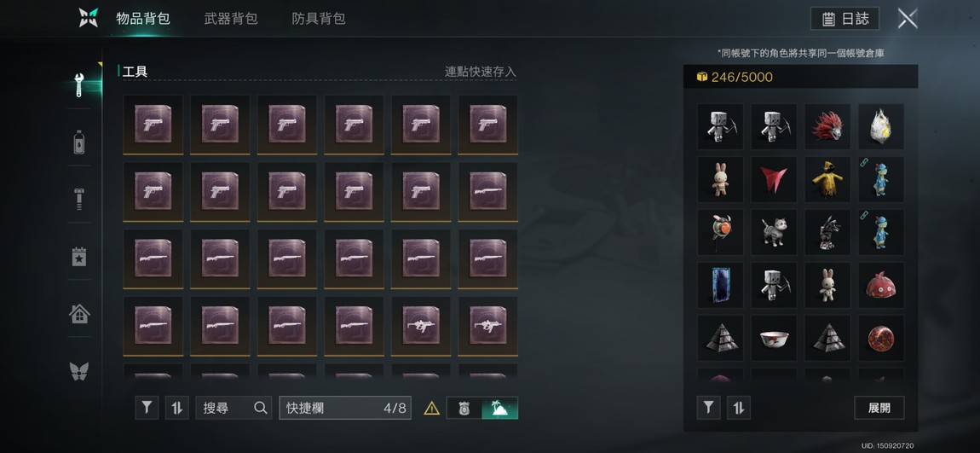Open the bottle consumables category
The height and width of the screenshot is (453, 980).
78,142
